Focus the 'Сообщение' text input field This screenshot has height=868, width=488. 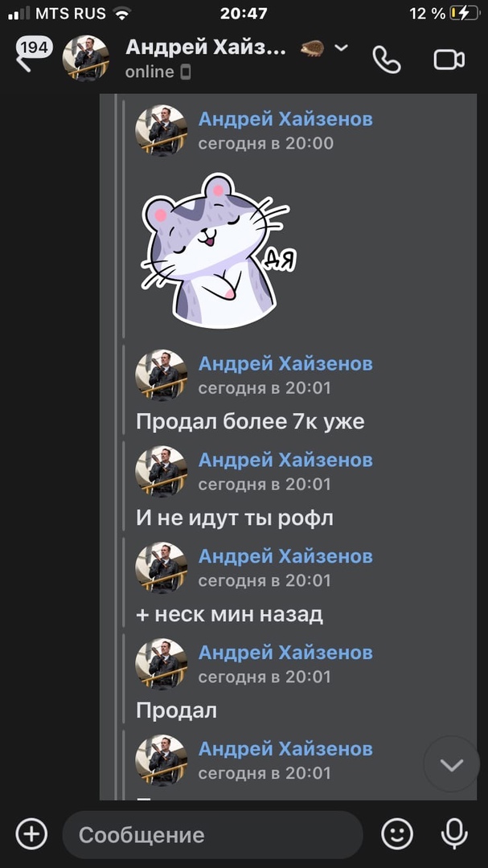(x=213, y=835)
